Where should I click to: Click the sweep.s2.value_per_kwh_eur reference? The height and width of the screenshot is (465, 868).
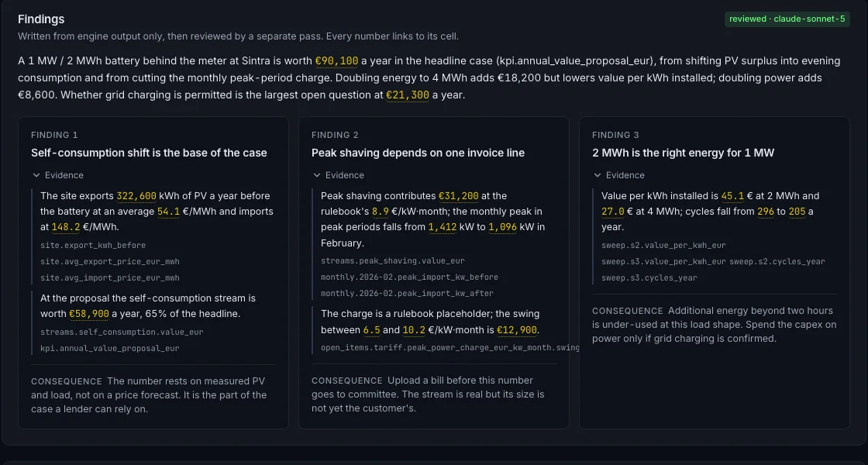tap(663, 245)
